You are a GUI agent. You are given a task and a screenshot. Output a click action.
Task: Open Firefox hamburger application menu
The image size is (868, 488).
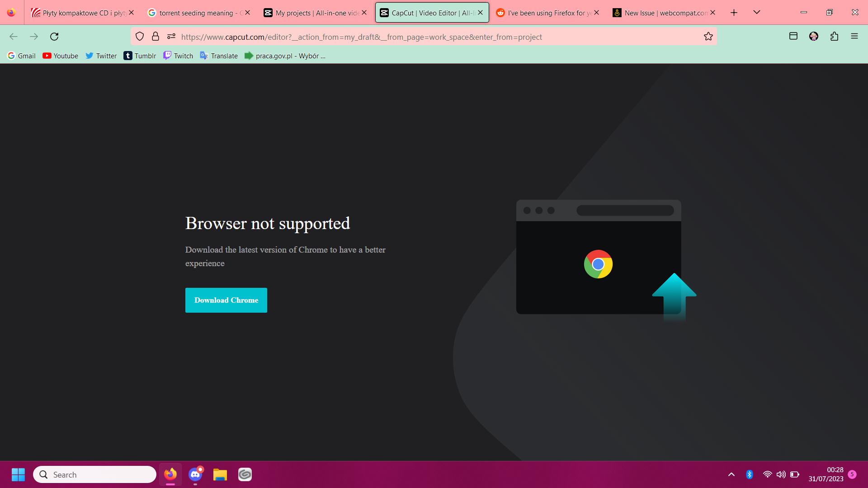[854, 36]
